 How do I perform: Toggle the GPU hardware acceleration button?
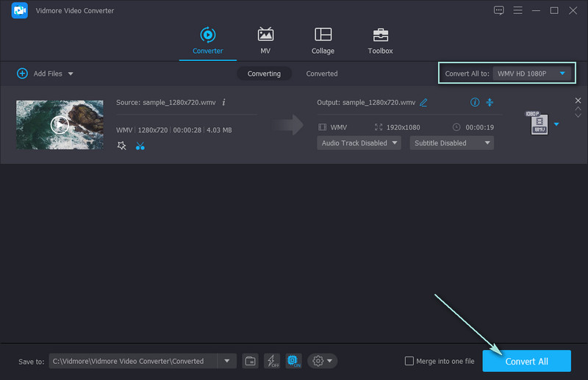click(293, 361)
